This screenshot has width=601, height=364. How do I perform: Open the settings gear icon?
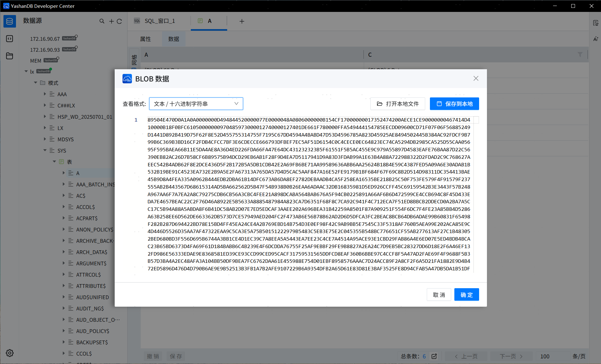[x=9, y=353]
